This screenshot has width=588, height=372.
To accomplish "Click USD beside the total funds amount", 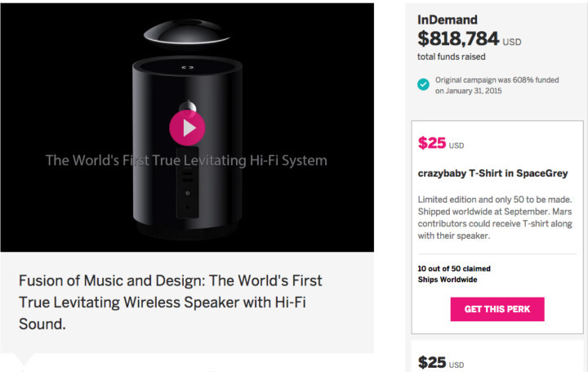I will click(x=511, y=42).
